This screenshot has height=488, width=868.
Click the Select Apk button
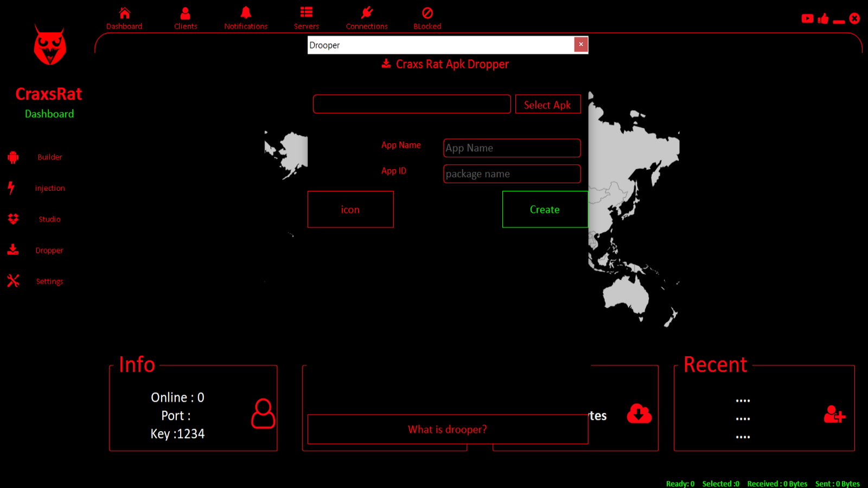[x=548, y=104]
